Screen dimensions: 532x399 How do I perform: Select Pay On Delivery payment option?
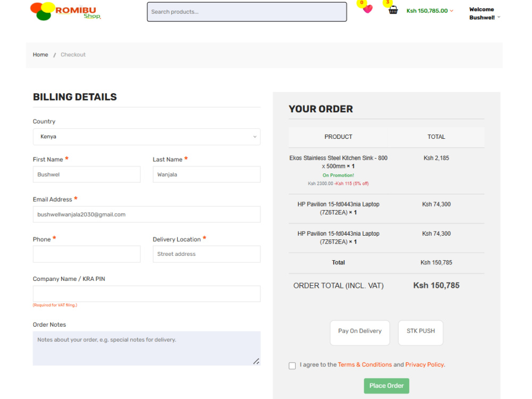(x=360, y=333)
